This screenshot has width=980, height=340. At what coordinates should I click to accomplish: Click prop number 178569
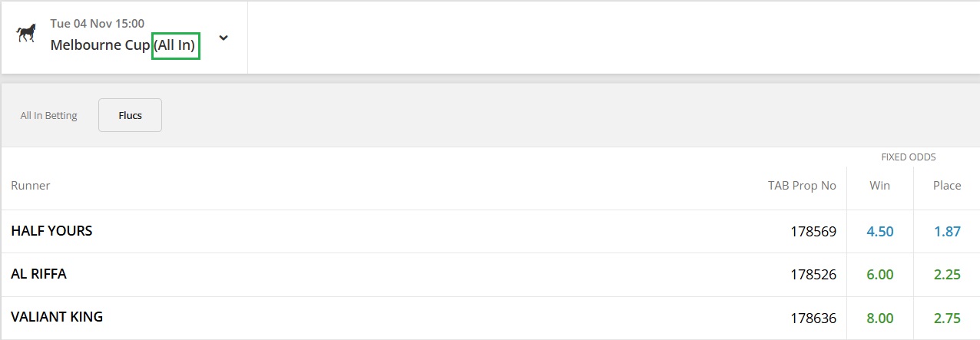tap(813, 231)
